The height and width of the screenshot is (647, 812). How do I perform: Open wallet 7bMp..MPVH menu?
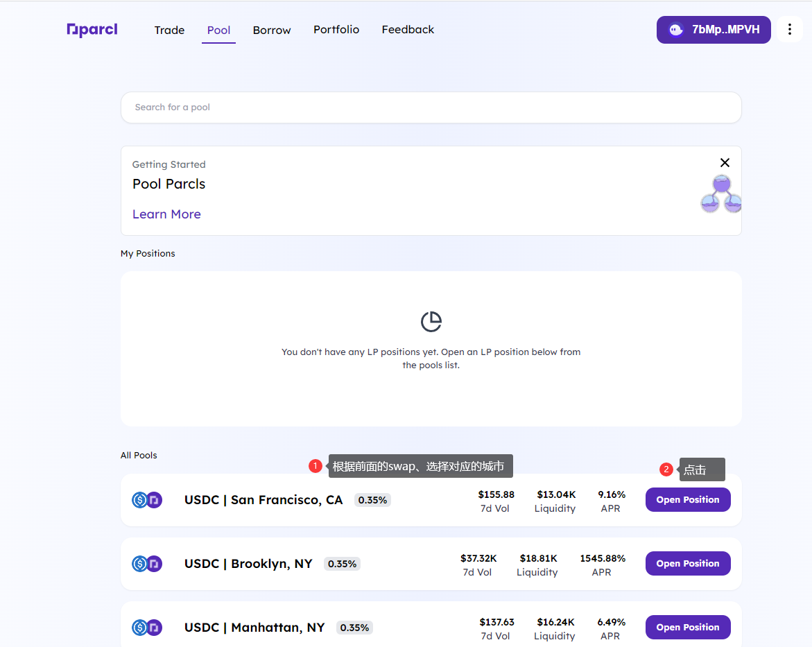click(x=714, y=30)
